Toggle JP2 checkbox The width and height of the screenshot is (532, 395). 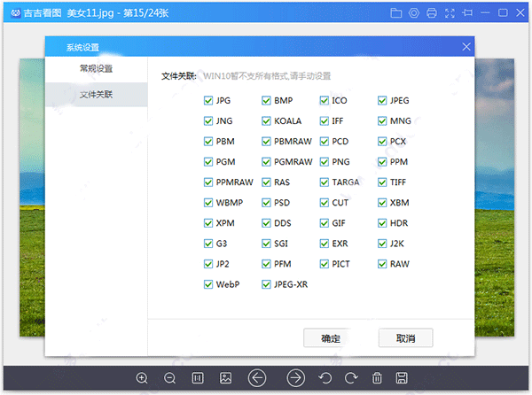pos(208,264)
